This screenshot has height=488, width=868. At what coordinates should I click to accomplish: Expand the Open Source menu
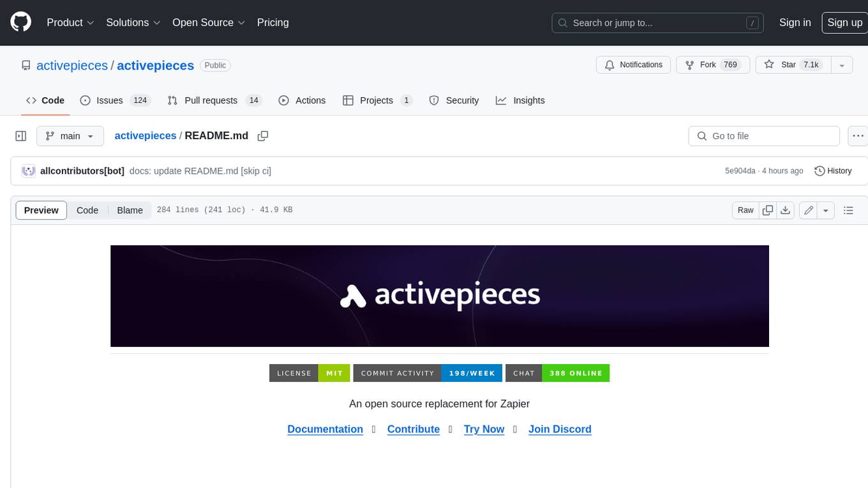209,22
